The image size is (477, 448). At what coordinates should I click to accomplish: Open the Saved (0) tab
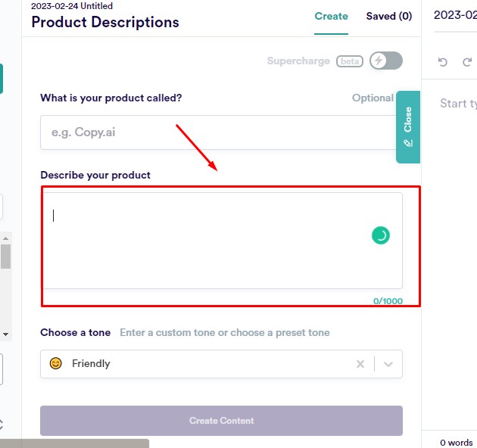(389, 16)
